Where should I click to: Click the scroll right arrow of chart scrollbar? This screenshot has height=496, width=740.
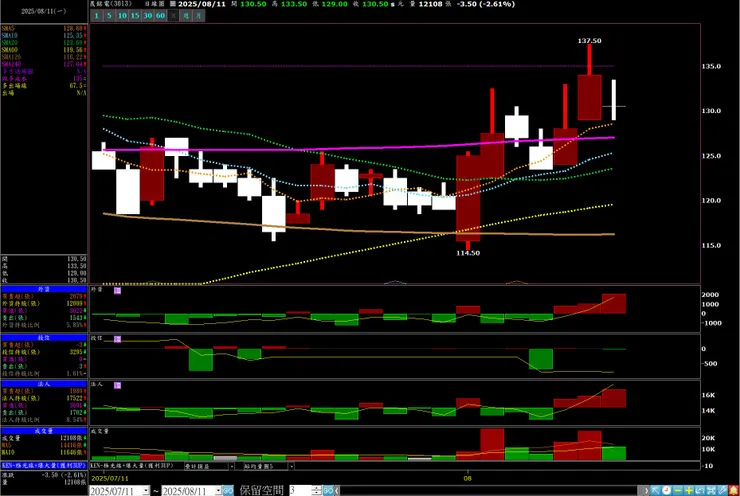click(646, 491)
